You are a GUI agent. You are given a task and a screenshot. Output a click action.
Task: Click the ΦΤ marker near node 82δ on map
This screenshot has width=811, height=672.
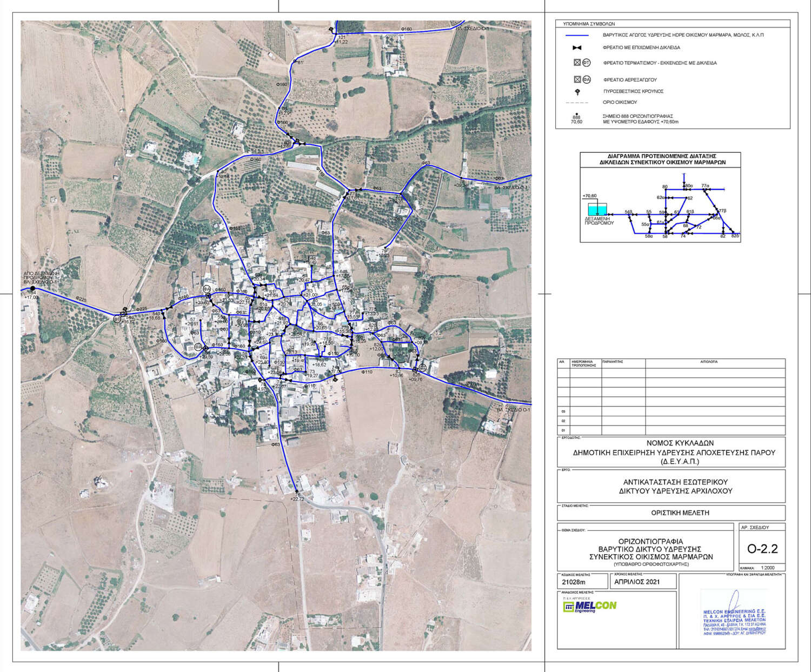(x=423, y=368)
